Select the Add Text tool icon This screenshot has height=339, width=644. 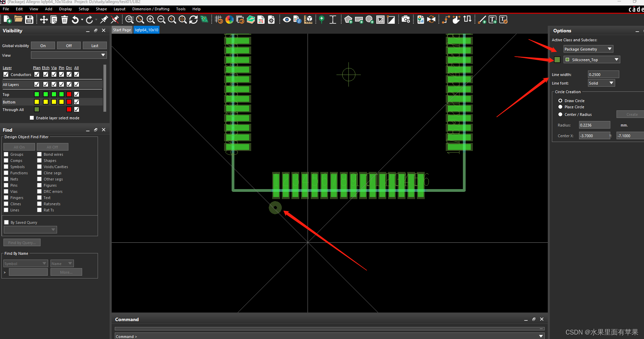492,20
